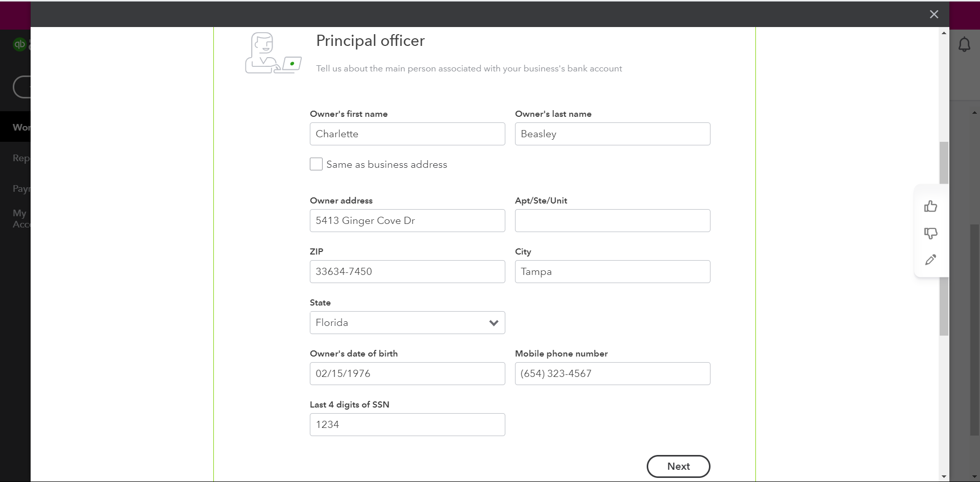Click the Owner's first name field
This screenshot has height=482, width=980.
coord(407,134)
